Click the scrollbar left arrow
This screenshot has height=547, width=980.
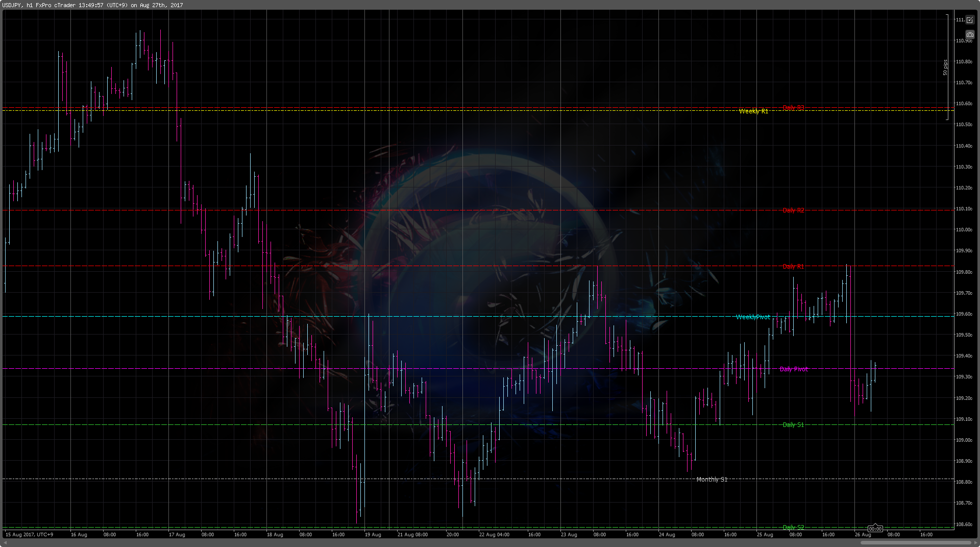tap(5, 542)
